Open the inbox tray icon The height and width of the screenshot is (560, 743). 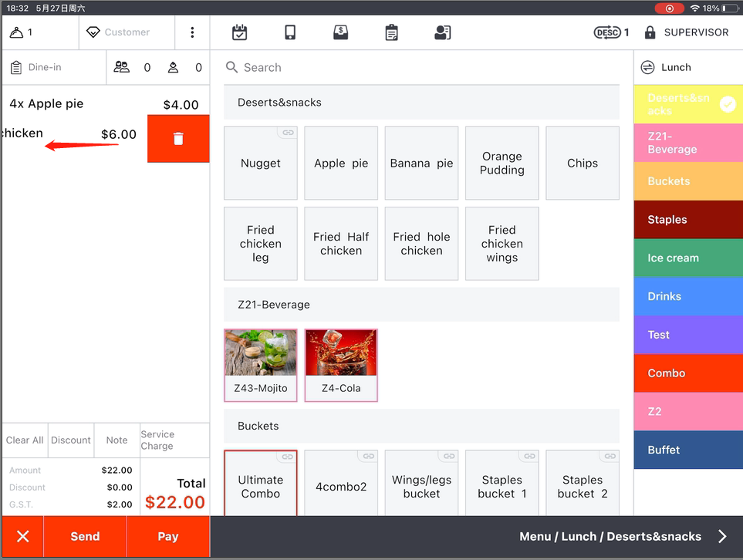tap(340, 32)
